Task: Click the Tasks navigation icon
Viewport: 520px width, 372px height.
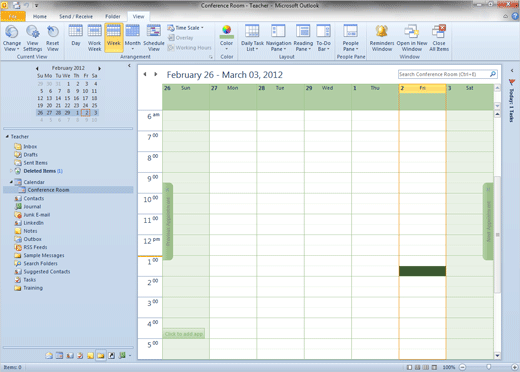Action: [x=80, y=356]
